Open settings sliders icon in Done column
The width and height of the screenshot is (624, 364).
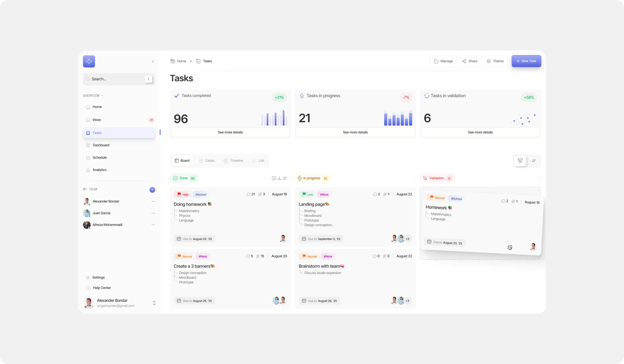click(x=285, y=178)
